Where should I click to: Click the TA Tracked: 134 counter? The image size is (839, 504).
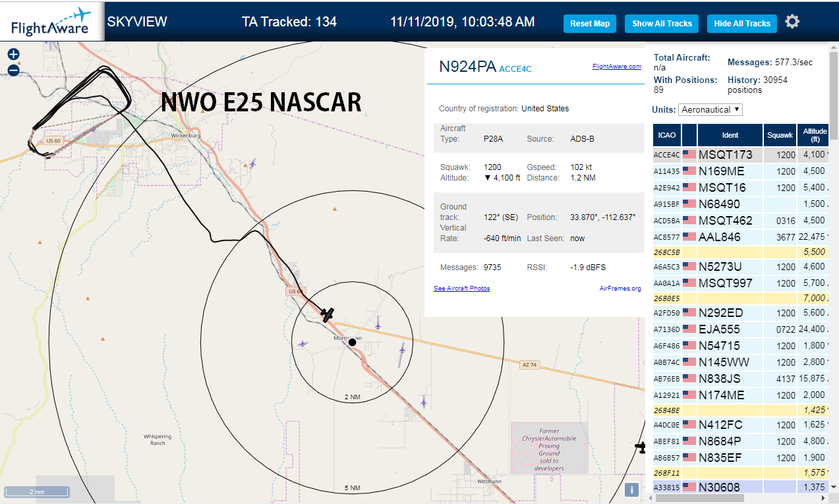tap(289, 22)
